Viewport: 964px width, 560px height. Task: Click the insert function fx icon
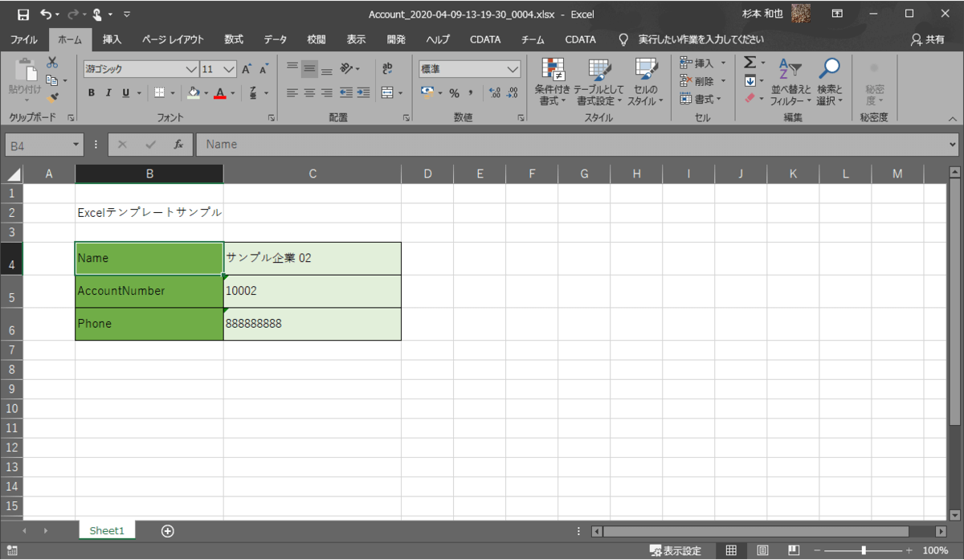pyautogui.click(x=178, y=145)
